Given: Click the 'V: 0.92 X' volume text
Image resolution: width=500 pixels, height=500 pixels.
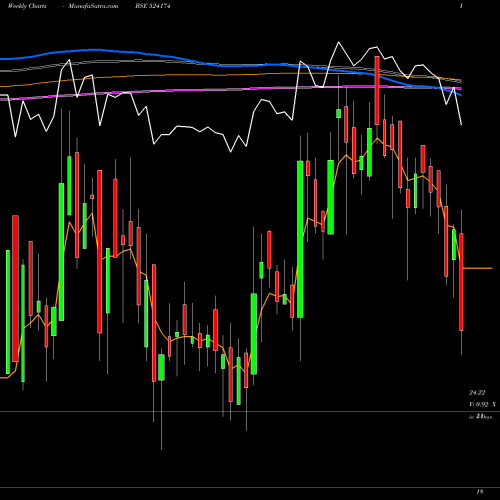Looking at the screenshot, I should click(483, 404).
